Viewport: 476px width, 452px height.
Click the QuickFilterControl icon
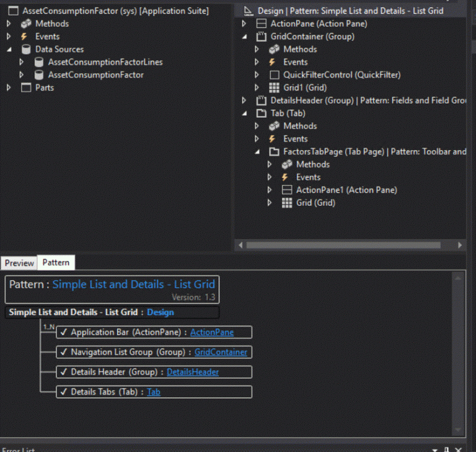pyautogui.click(x=275, y=75)
